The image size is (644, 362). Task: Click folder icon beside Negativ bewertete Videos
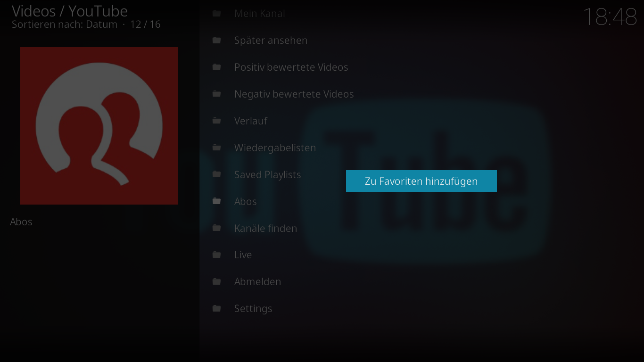coord(217,94)
